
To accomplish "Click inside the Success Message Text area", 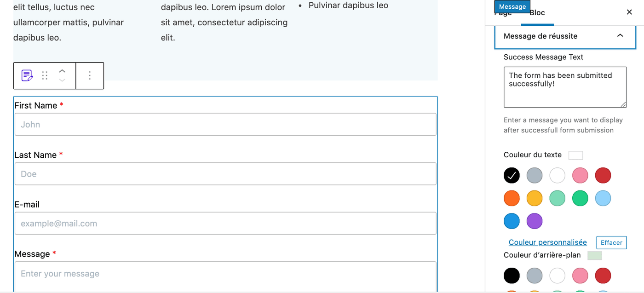I will coord(565,86).
